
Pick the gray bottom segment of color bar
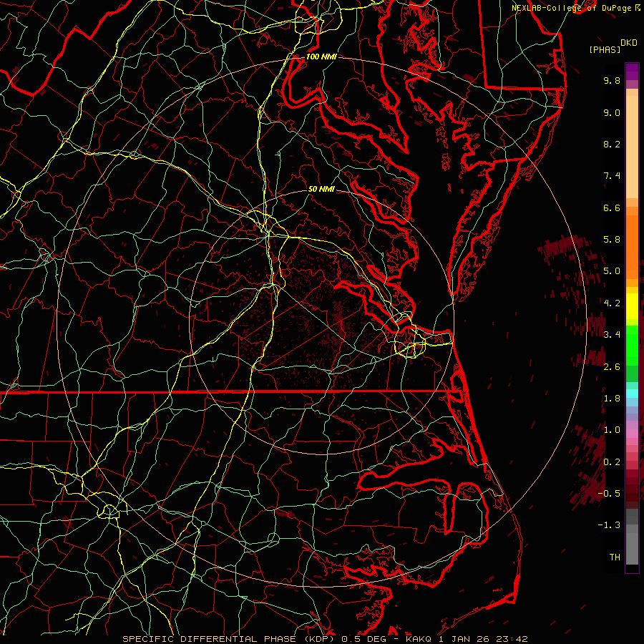tap(632, 548)
